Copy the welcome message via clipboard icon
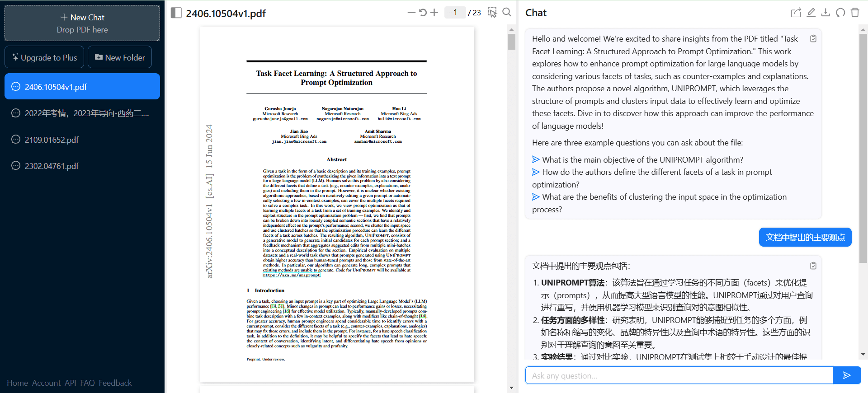 813,38
